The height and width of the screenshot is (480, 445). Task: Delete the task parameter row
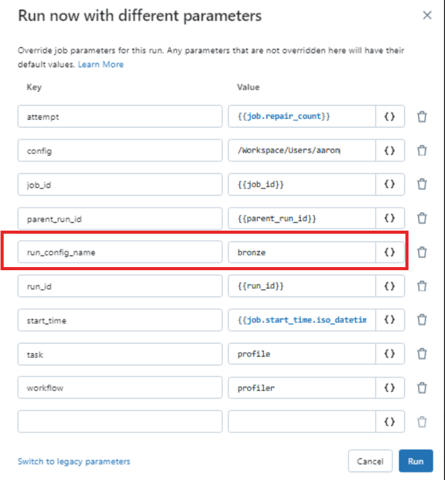[x=422, y=354]
